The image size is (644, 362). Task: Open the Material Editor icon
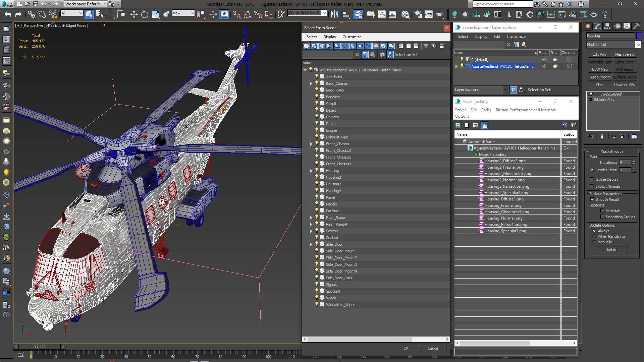[x=405, y=14]
